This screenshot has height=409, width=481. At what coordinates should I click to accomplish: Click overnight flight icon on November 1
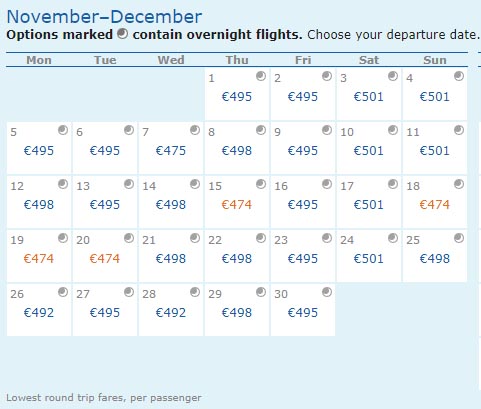pos(261,76)
